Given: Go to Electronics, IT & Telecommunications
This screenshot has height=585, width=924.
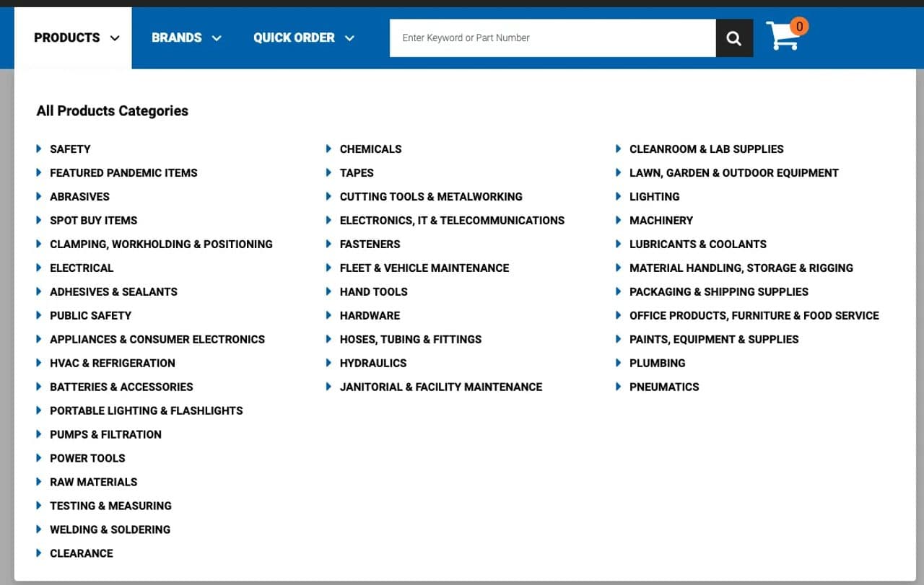Looking at the screenshot, I should click(x=452, y=221).
